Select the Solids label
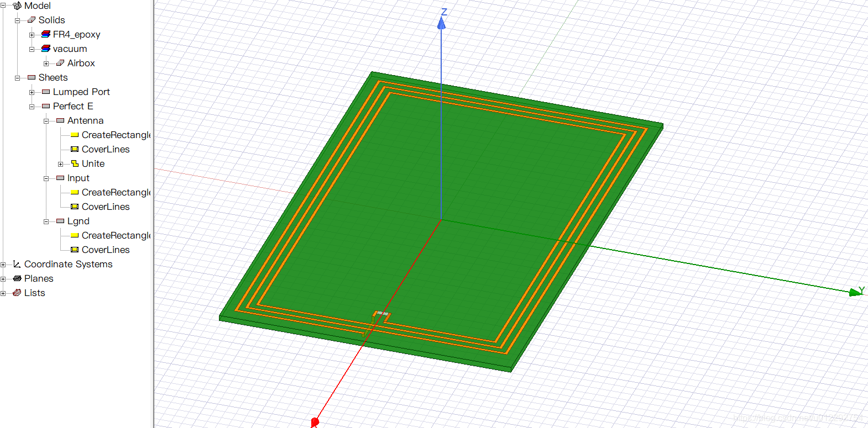The height and width of the screenshot is (428, 868). tap(52, 20)
